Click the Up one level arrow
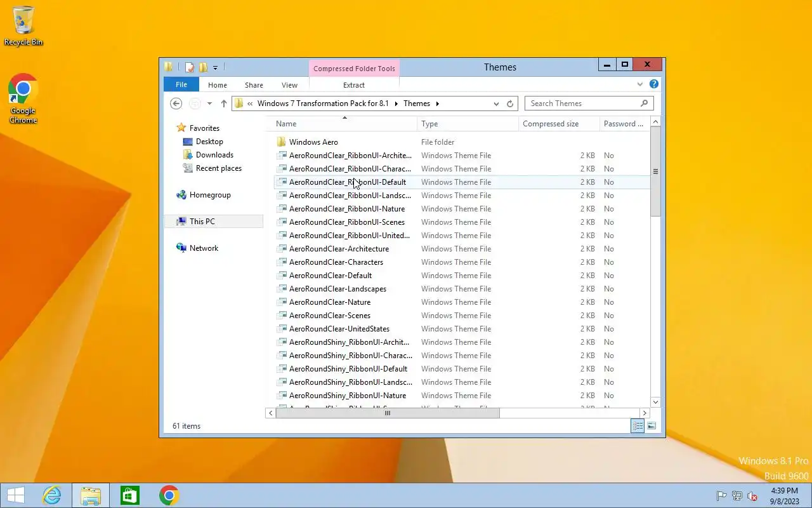 [x=223, y=104]
